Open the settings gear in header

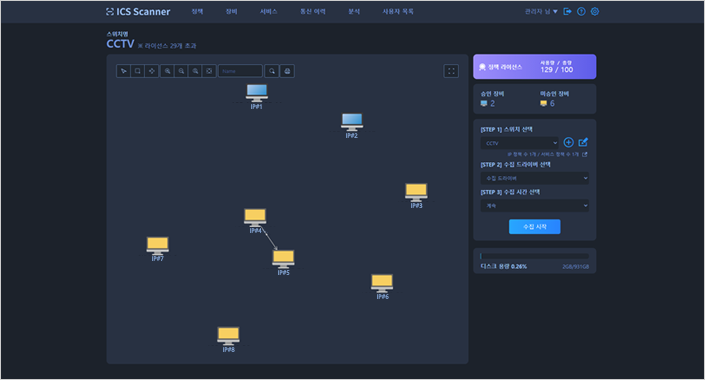(x=595, y=12)
